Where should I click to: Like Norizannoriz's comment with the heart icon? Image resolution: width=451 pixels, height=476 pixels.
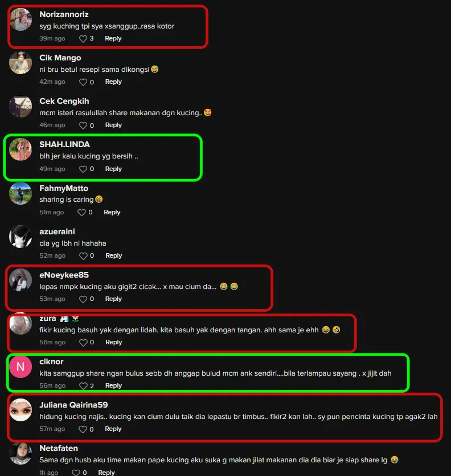pos(83,39)
